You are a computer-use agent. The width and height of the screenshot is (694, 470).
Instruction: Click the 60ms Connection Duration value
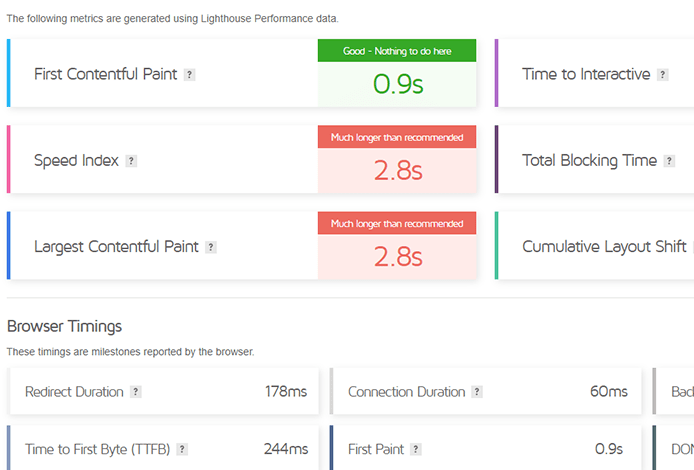609,391
